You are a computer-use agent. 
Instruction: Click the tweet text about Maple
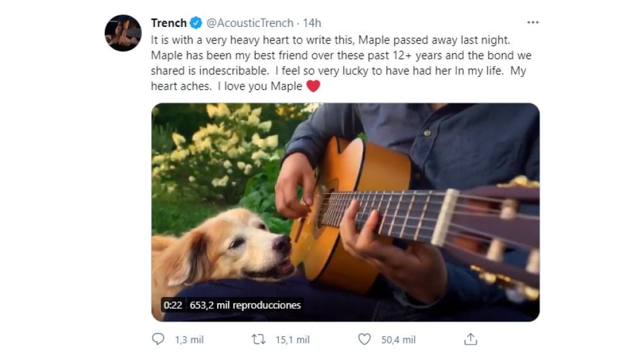point(340,55)
